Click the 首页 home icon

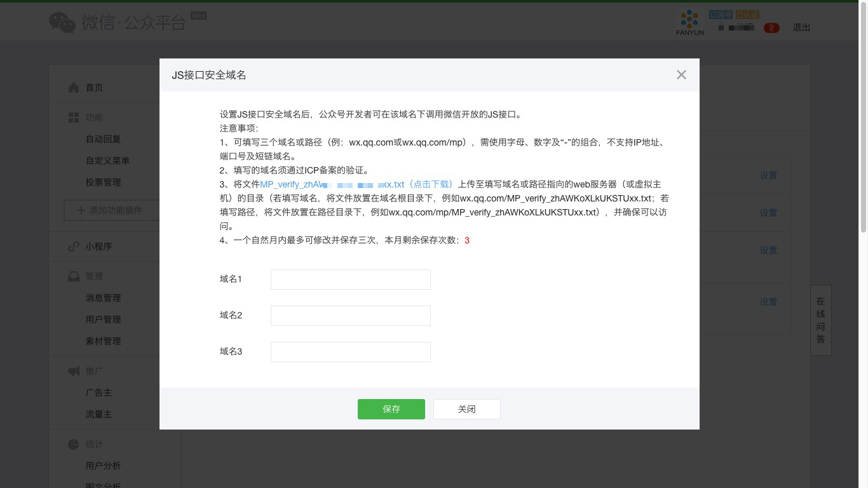pos(73,87)
